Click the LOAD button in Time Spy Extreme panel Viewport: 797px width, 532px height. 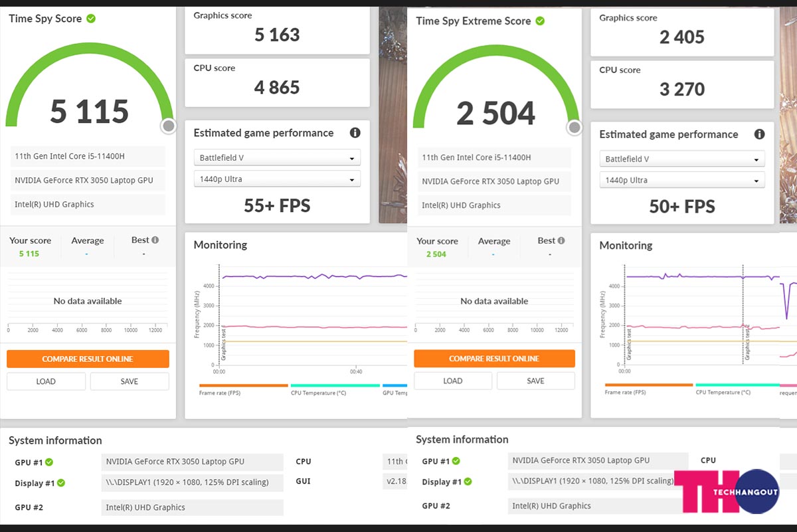point(453,381)
